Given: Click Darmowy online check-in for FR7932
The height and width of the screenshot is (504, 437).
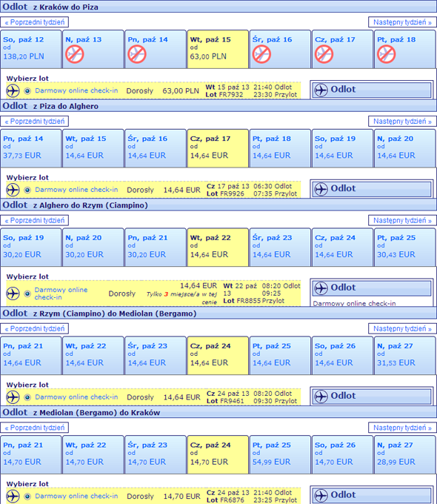Looking at the screenshot, I should [x=76, y=90].
